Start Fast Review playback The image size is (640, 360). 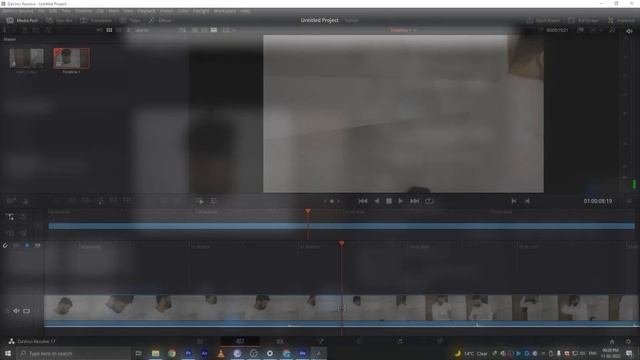click(200, 201)
